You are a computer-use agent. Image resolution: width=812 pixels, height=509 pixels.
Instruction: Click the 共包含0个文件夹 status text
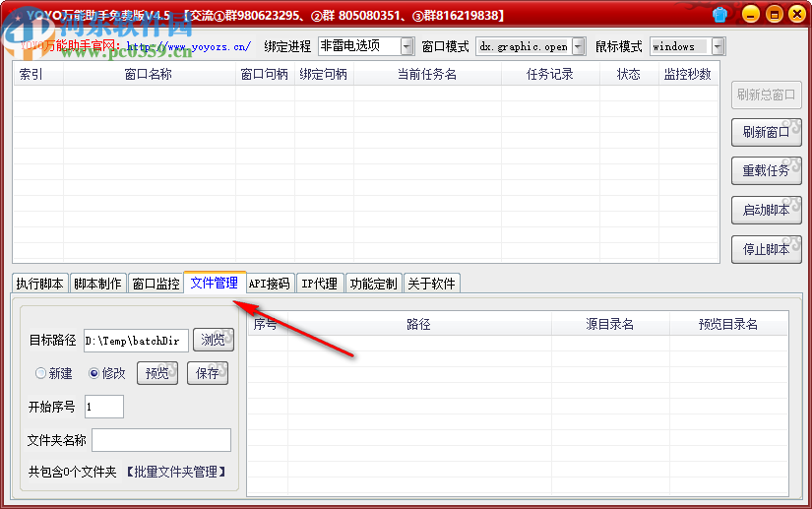[72, 472]
